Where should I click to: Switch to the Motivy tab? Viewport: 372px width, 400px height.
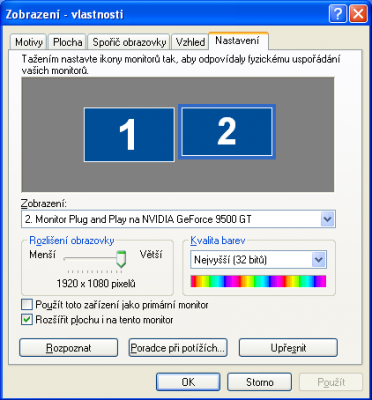pyautogui.click(x=29, y=42)
